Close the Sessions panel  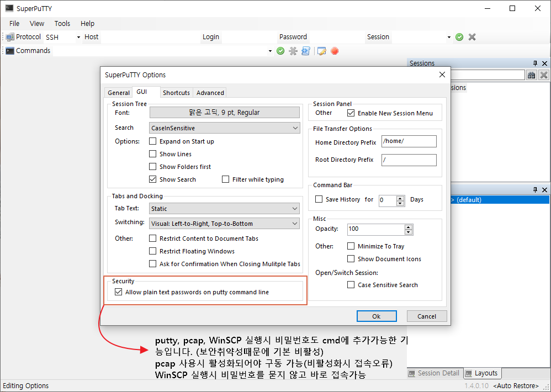coord(545,63)
